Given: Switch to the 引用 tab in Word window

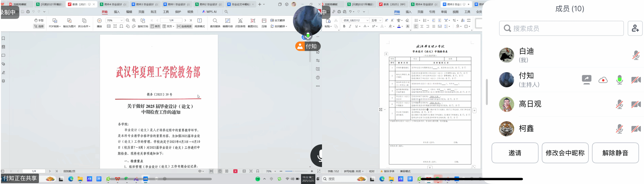Looking at the screenshot, I should [x=432, y=12].
